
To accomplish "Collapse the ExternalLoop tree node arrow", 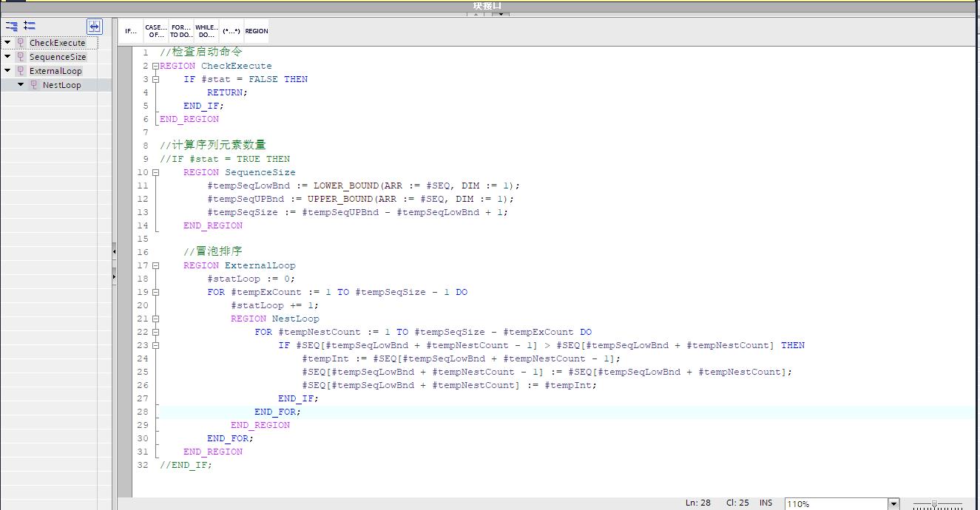I will point(7,71).
